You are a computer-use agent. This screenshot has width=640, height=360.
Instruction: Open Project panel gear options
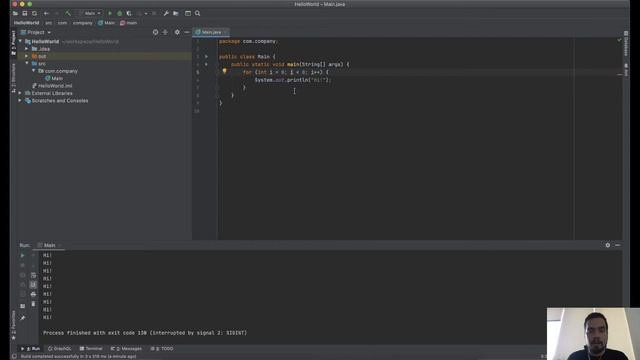click(177, 32)
